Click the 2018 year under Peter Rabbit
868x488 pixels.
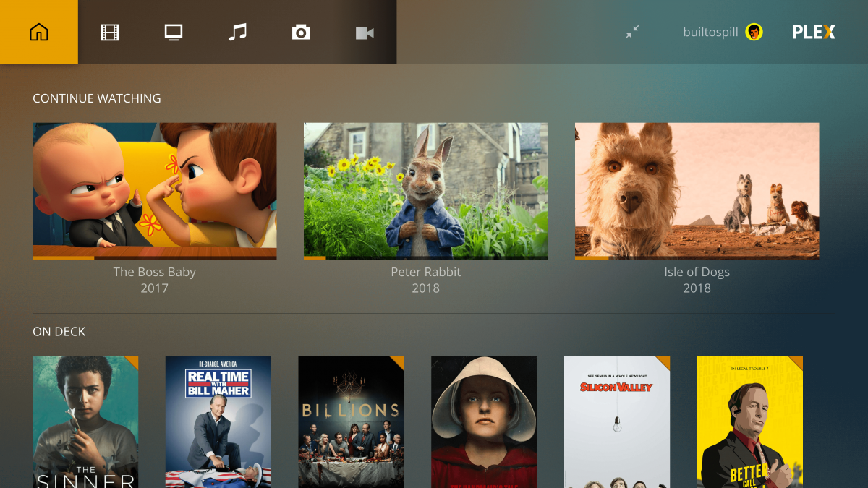426,288
